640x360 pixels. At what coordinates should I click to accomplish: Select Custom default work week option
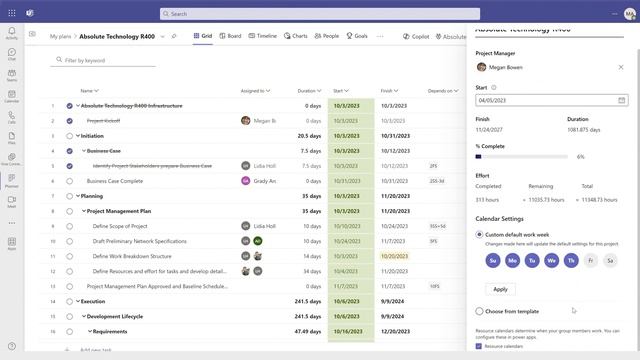coord(479,235)
